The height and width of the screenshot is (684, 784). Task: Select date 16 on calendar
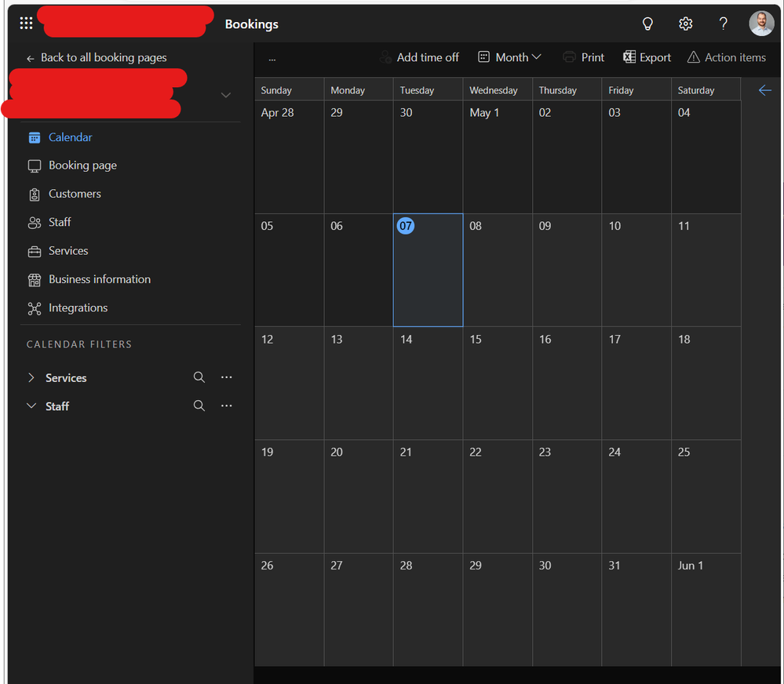[567, 384]
